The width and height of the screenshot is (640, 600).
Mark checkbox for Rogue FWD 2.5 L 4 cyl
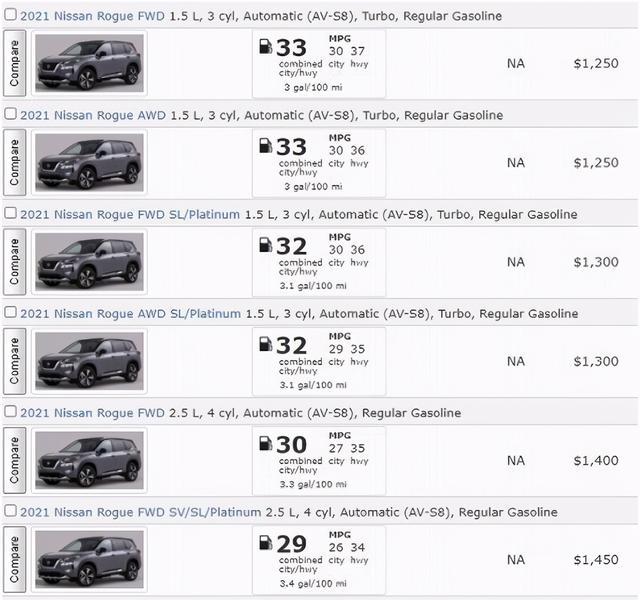pos(10,411)
